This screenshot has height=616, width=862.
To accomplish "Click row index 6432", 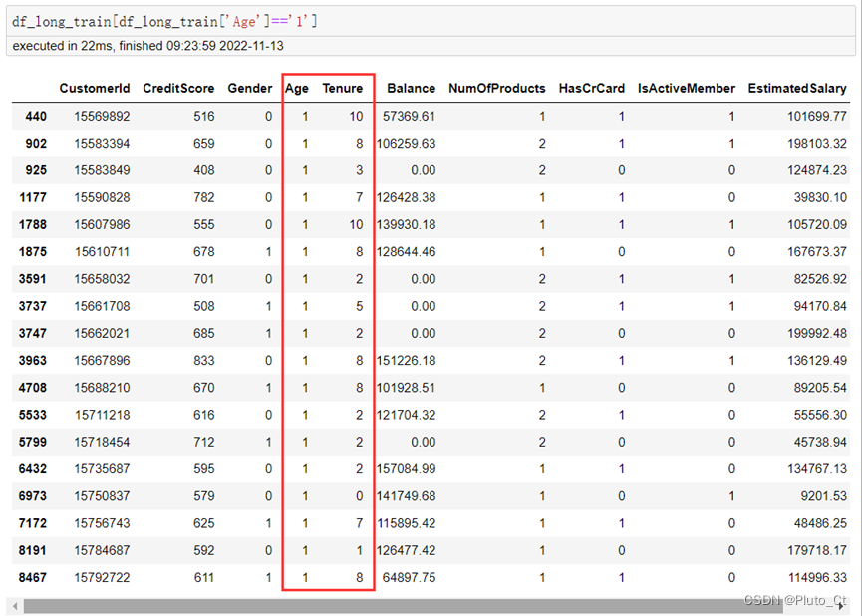I will [x=33, y=469].
